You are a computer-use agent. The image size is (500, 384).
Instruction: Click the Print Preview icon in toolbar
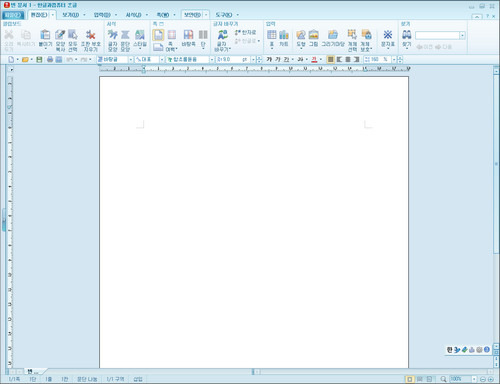[x=59, y=59]
